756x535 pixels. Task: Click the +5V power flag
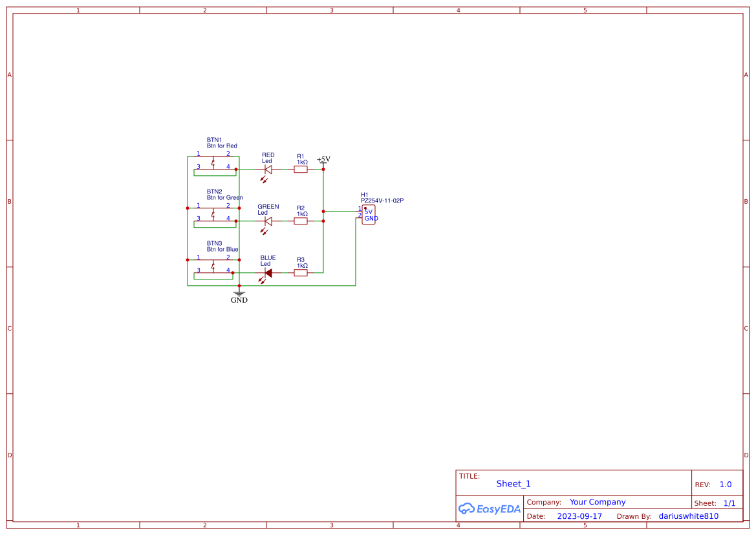pyautogui.click(x=322, y=159)
